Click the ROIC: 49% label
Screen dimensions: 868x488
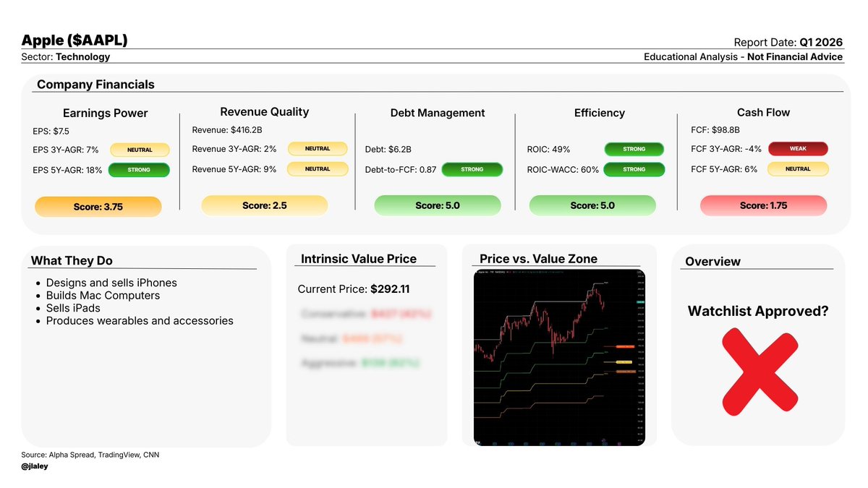point(549,150)
